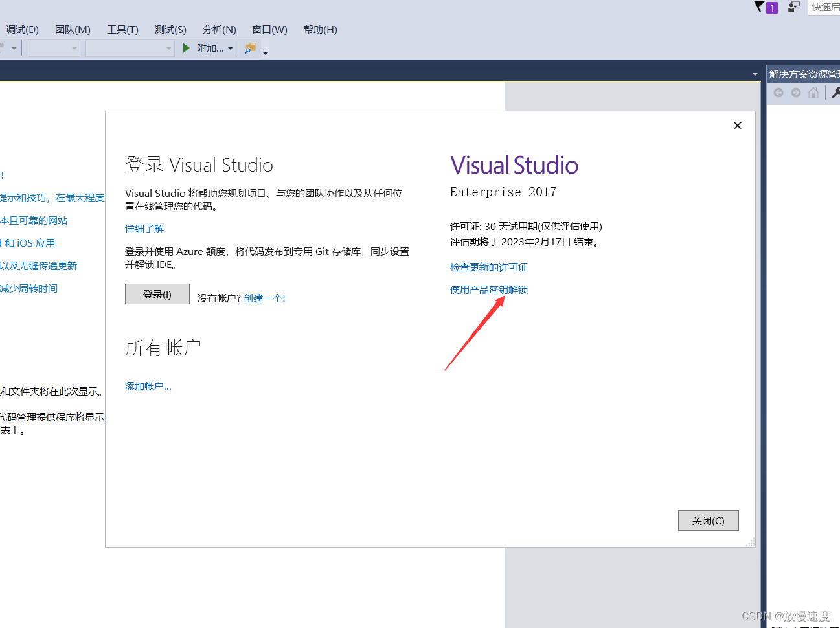Click the 许可证: 30 天试用期 text
This screenshot has width=840, height=628.
pyautogui.click(x=526, y=226)
